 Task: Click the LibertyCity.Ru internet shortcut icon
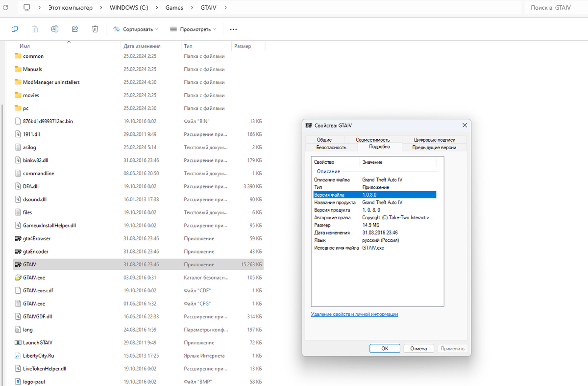click(x=18, y=356)
